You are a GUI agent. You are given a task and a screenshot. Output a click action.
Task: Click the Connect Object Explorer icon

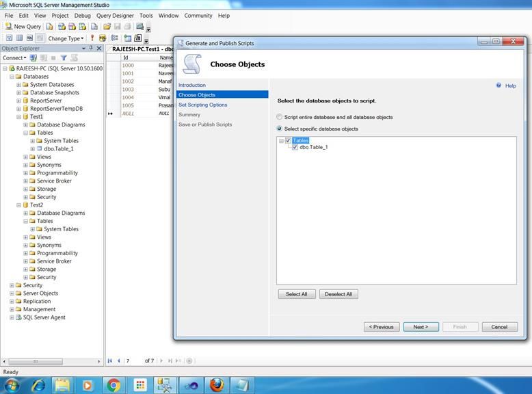pos(34,58)
